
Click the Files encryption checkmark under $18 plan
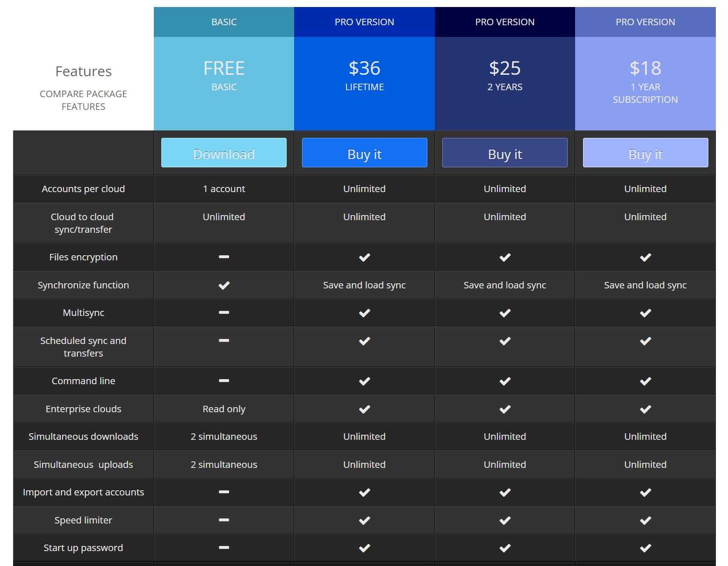coord(646,257)
